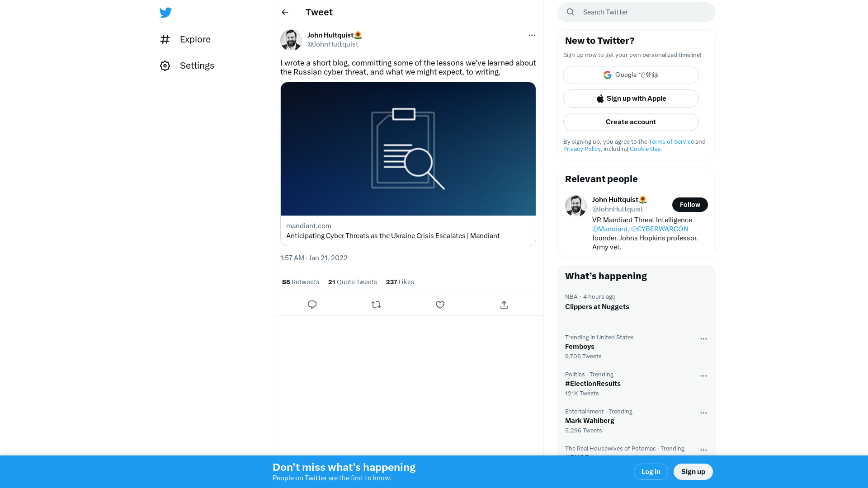Click Sign up on the bottom banner

tap(693, 472)
